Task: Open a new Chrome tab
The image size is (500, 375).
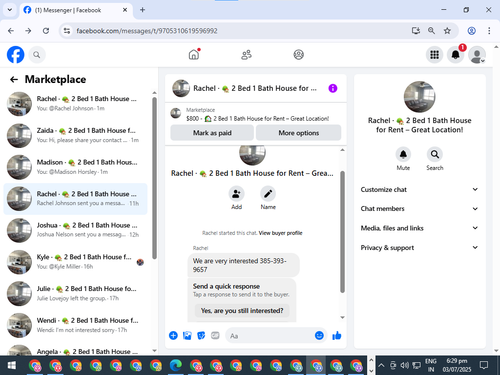Action: pyautogui.click(x=142, y=10)
